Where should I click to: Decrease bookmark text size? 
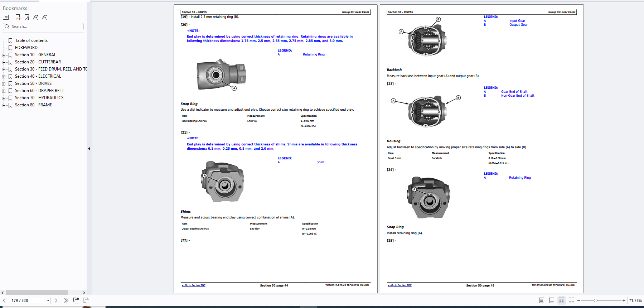click(44, 17)
